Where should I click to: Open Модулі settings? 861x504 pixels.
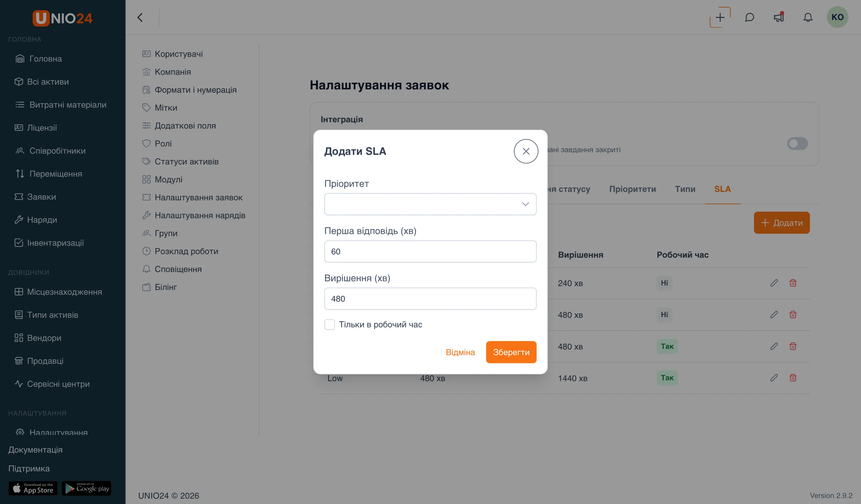pyautogui.click(x=162, y=179)
